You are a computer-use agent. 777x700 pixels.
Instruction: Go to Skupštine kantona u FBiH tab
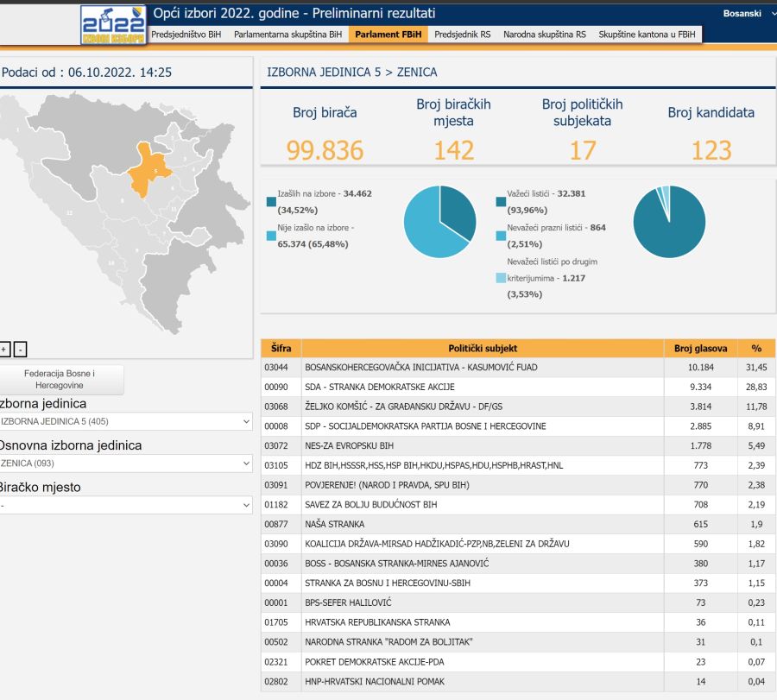646,35
